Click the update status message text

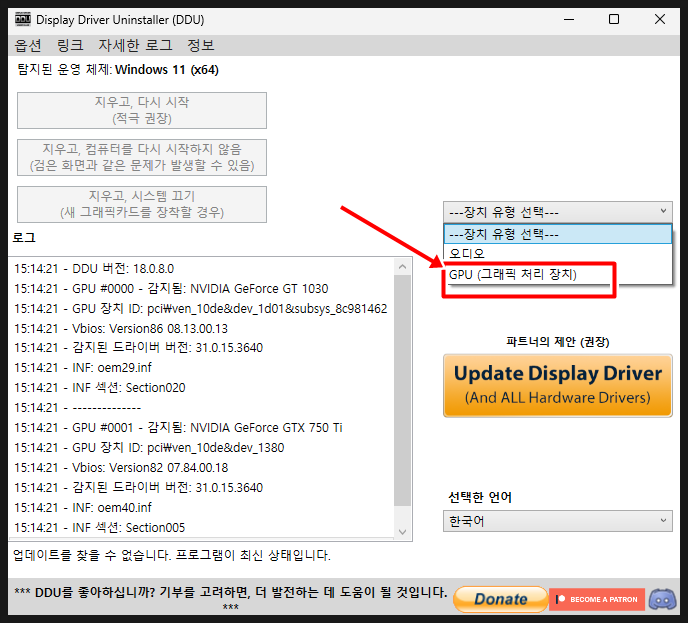172,555
